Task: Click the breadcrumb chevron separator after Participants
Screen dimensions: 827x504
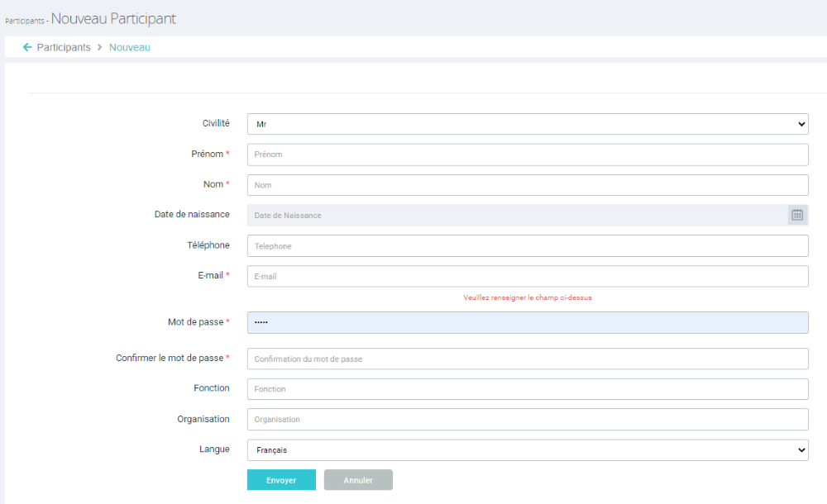Action: (x=100, y=47)
